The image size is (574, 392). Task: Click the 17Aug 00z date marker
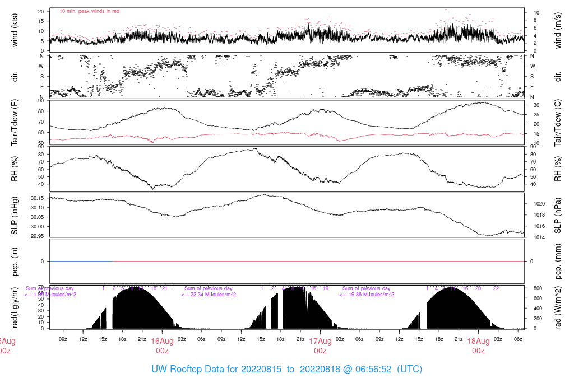(320, 346)
